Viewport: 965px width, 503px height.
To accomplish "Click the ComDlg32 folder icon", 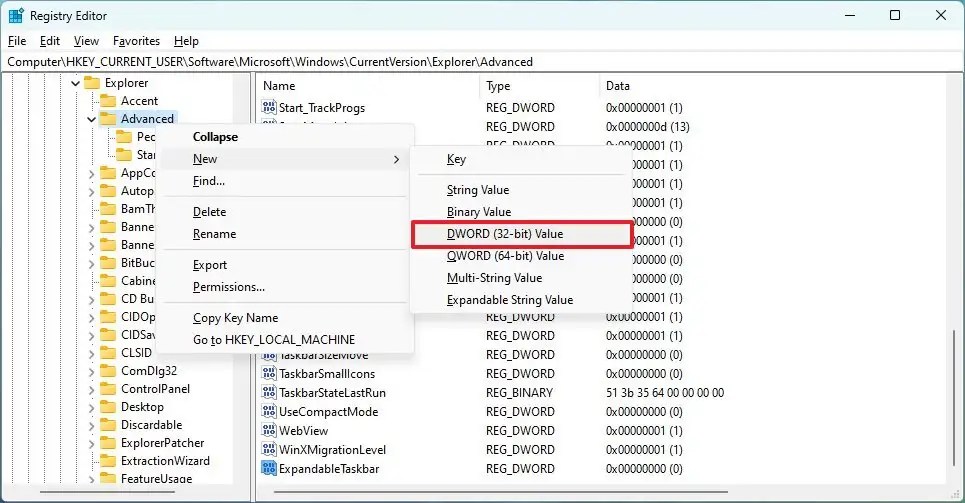I will click(108, 371).
